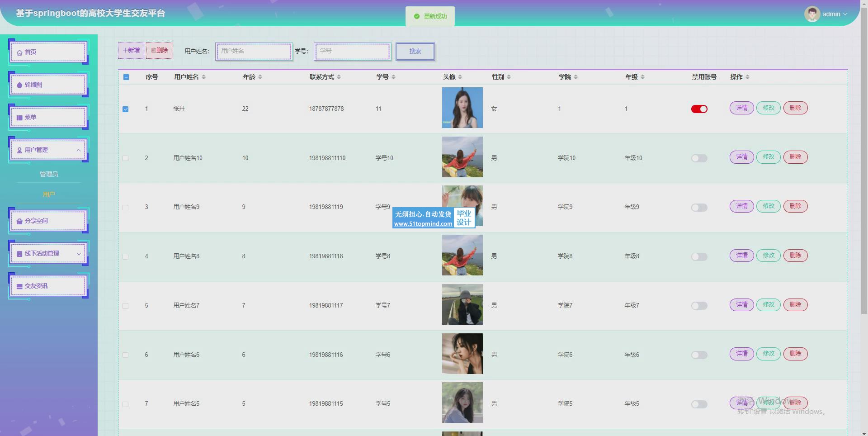Select the 用户 submenu item
The height and width of the screenshot is (436, 868).
coord(49,194)
